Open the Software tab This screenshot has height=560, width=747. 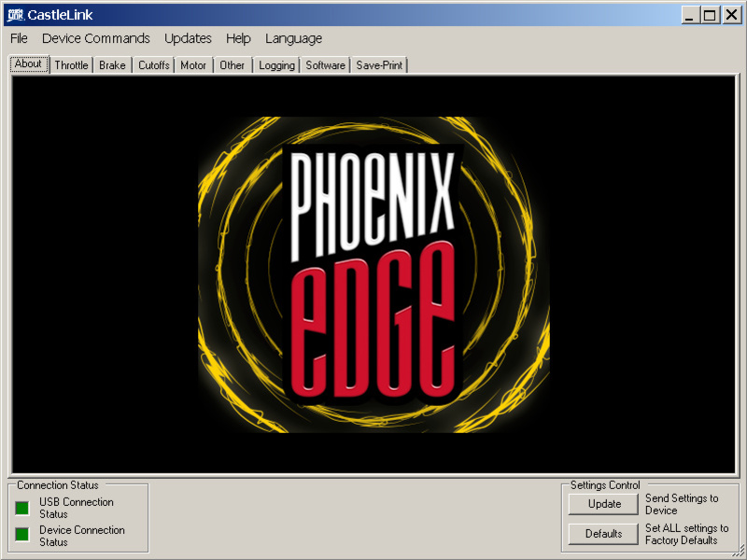[x=325, y=65]
